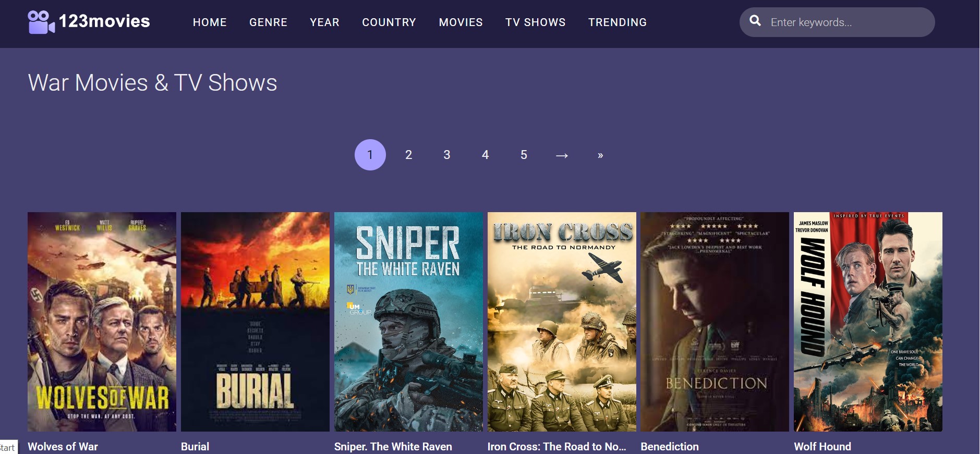This screenshot has height=454, width=980.
Task: Open the Wolves of War poster
Action: 102,322
